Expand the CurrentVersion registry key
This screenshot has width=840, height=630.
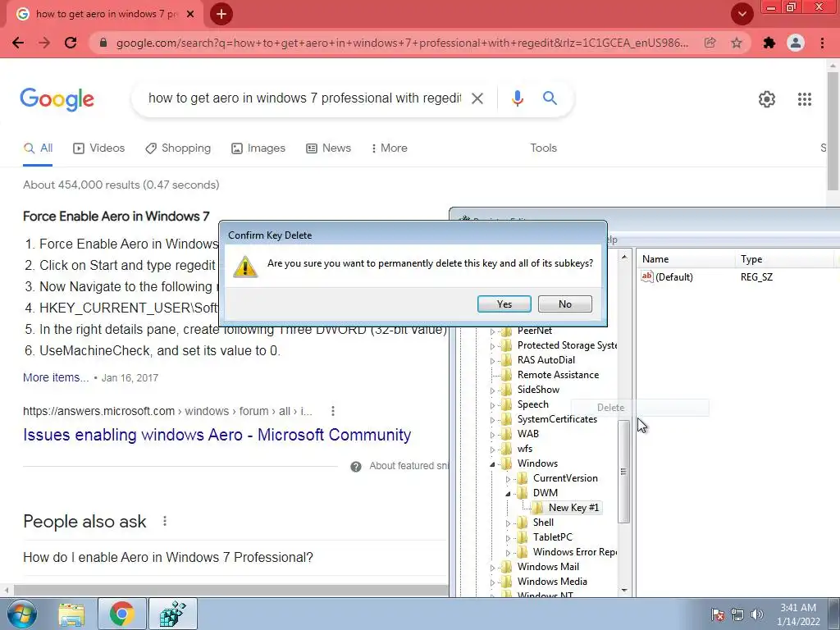point(508,479)
